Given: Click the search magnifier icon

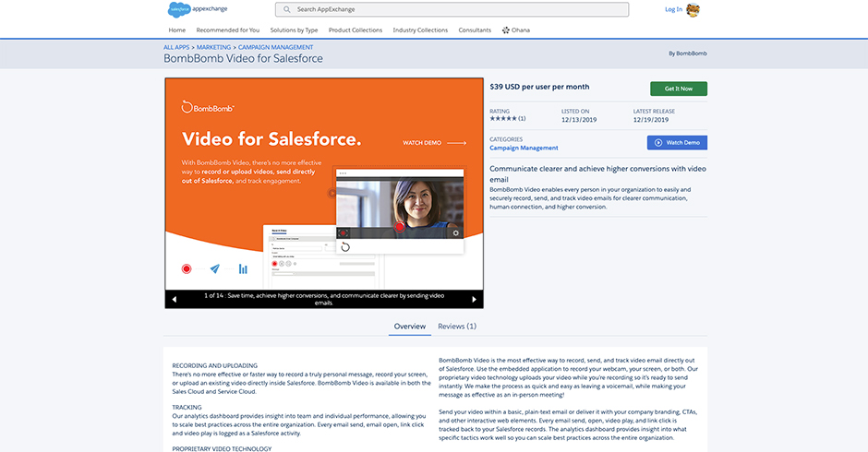Looking at the screenshot, I should tap(287, 9).
